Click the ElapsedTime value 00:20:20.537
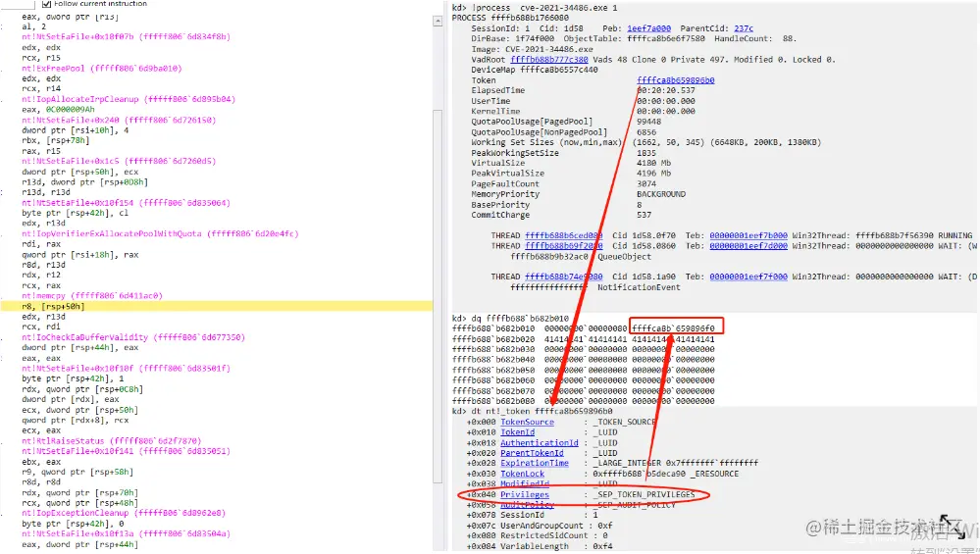980x554 pixels. pyautogui.click(x=666, y=90)
